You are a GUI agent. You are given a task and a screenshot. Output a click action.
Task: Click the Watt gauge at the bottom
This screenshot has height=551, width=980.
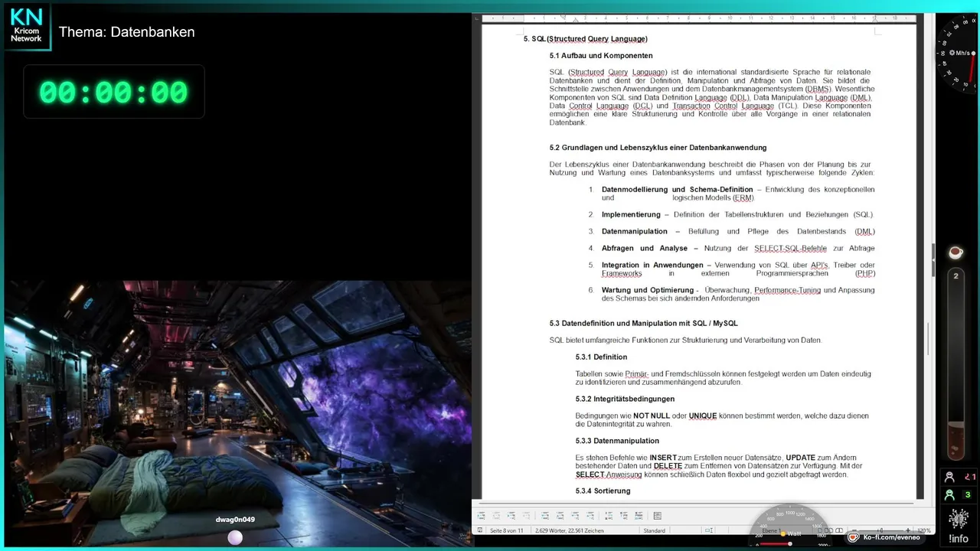pyautogui.click(x=789, y=524)
